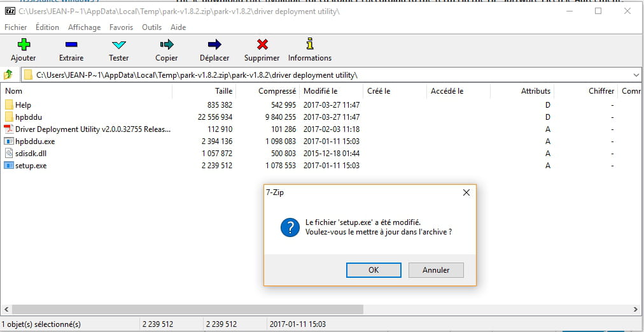Click the green Ajouter plus icon

(x=24, y=45)
